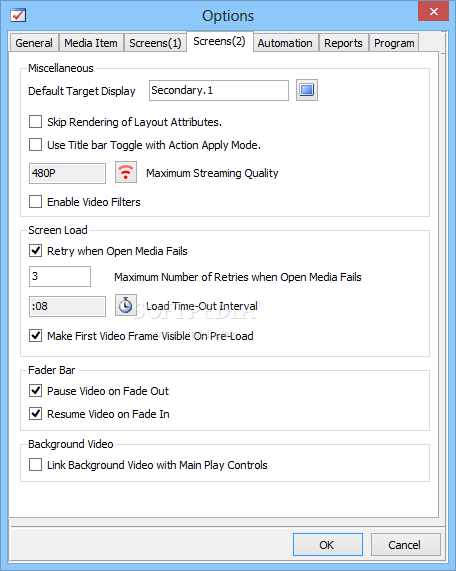Click the checkmark app icon in title bar
The image size is (456, 571).
tap(18, 15)
